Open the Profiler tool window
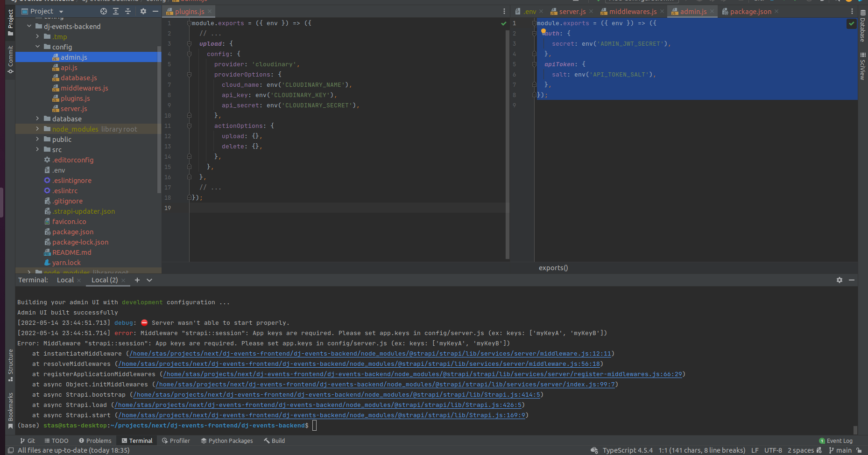Screen dimensions: 868x455 [176, 441]
